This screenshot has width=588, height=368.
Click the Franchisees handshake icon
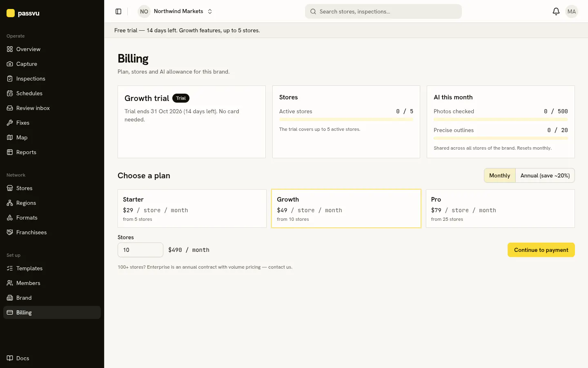coord(10,232)
